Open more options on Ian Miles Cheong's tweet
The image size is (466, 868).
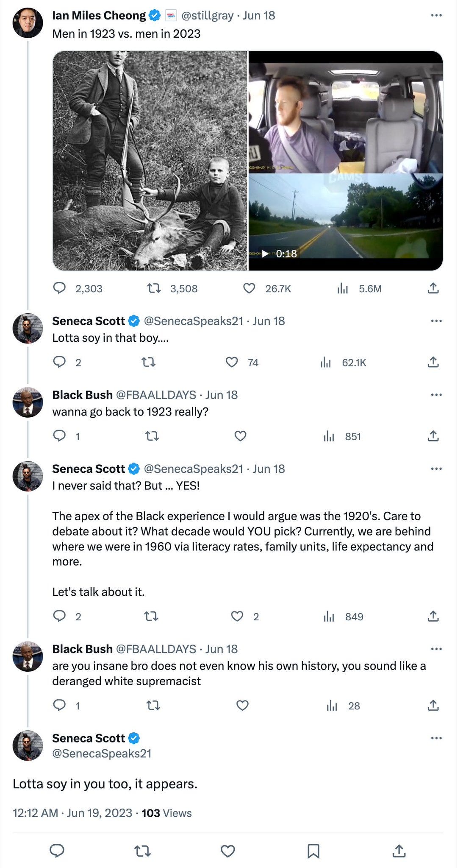click(x=436, y=15)
